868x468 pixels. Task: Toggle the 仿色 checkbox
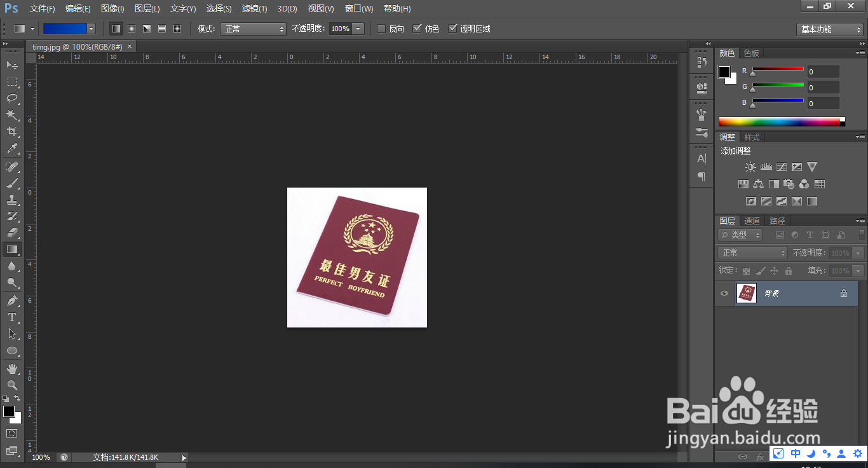[417, 29]
